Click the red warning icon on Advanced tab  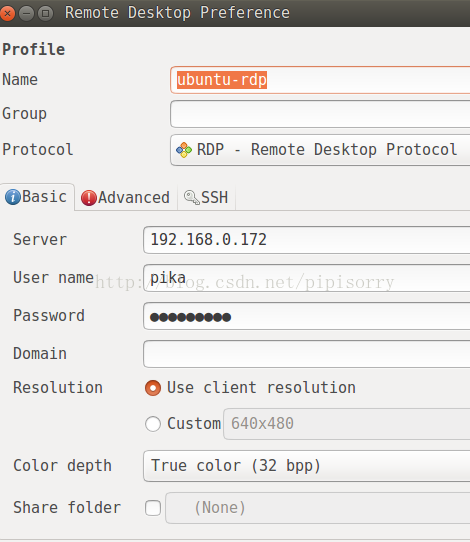click(x=89, y=198)
